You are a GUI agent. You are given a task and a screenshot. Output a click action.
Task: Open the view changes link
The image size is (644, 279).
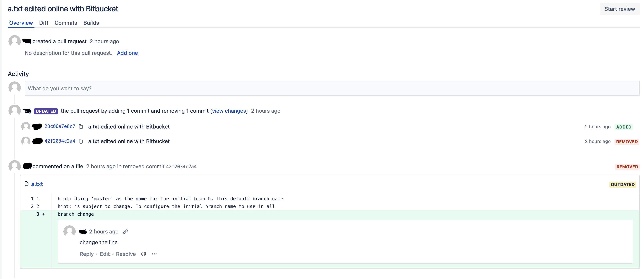click(229, 111)
